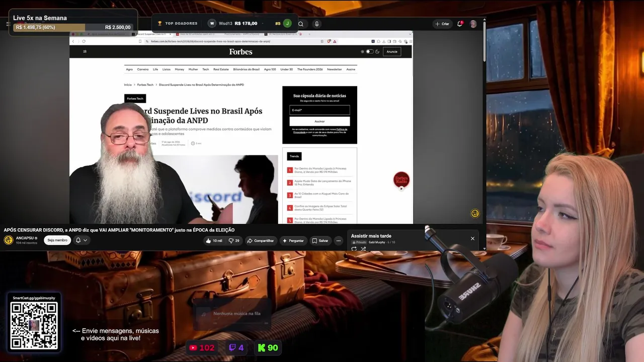
Task: Open the Forbes Real Estate menu item
Action: pos(221,69)
